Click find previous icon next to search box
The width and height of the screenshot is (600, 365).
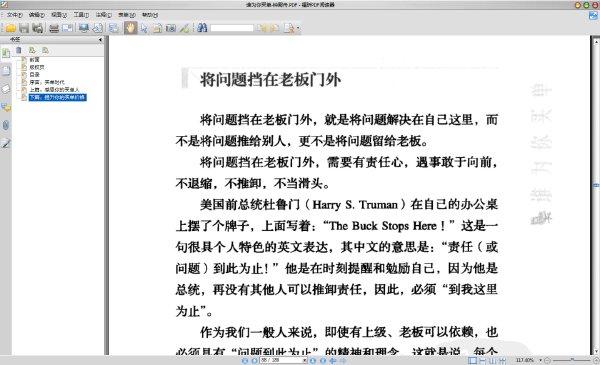[x=262, y=28]
